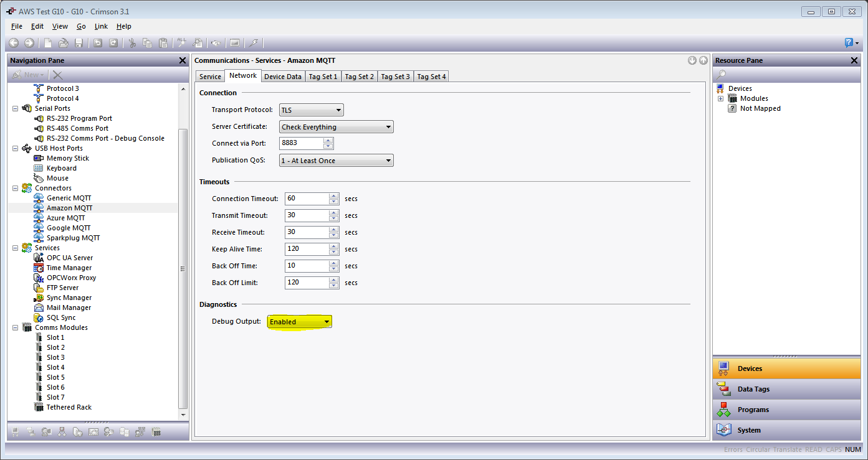
Task: Select Not Mapped in Resource Pane
Action: click(x=760, y=108)
